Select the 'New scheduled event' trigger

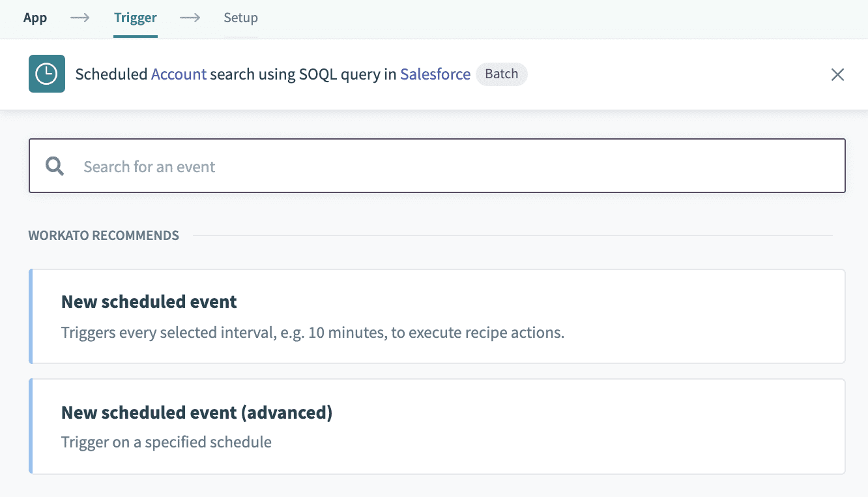coord(437,316)
